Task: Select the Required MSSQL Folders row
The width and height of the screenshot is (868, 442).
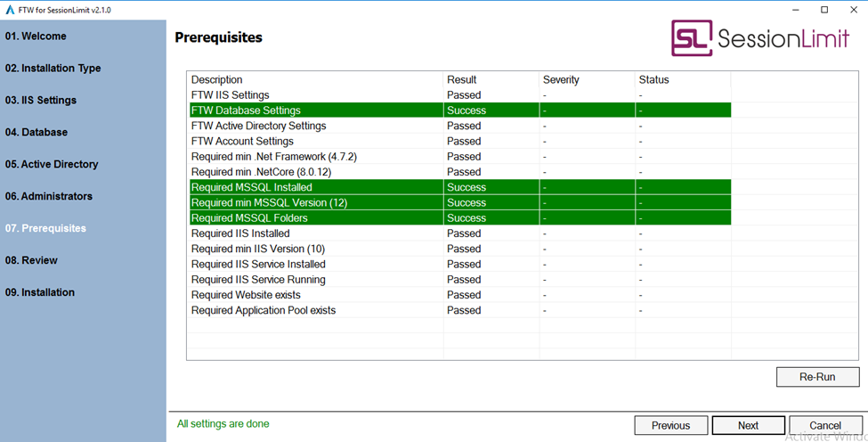Action: [x=249, y=218]
